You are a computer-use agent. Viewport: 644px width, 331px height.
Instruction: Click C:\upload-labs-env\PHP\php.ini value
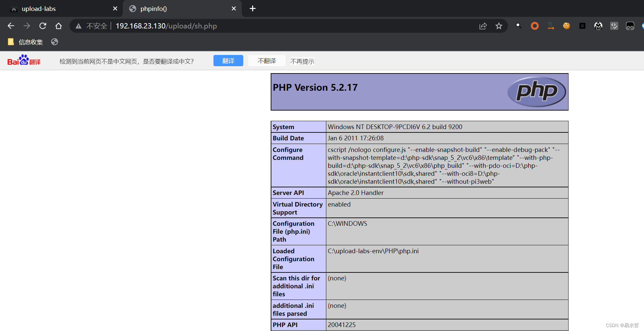(373, 251)
